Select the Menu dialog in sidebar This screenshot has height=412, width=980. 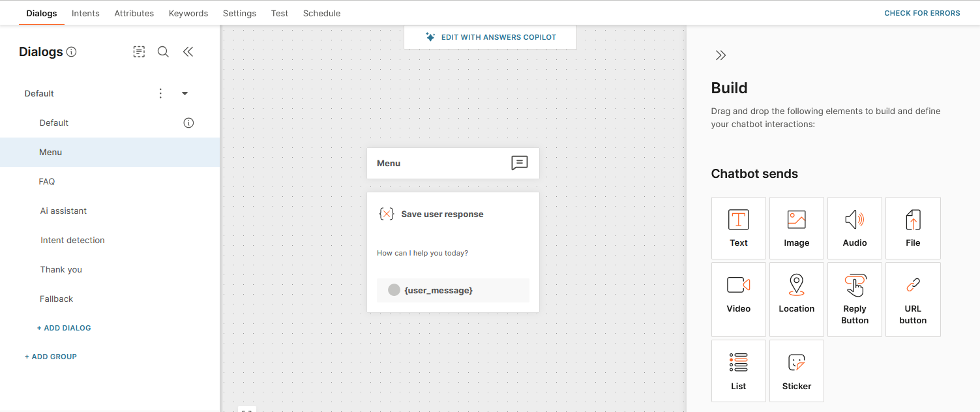coord(110,152)
